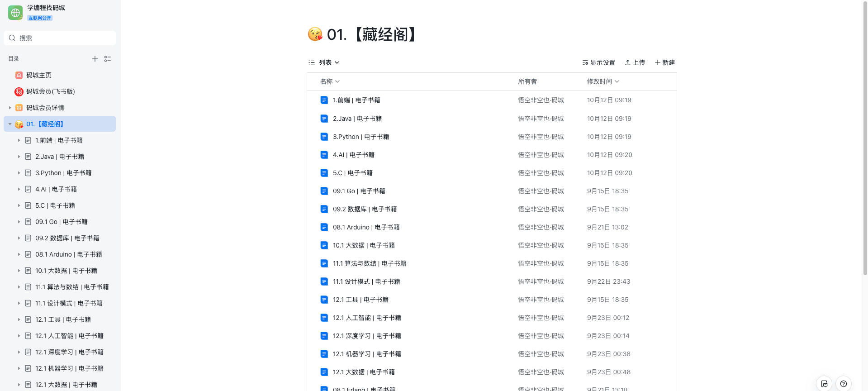This screenshot has height=391, width=868.
Task: Click the emoji icon next to the 01.【藏经阁】 title
Action: tap(315, 34)
